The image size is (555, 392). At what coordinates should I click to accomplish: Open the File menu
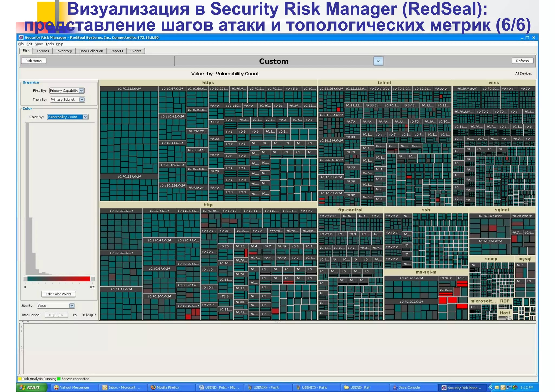pos(21,44)
